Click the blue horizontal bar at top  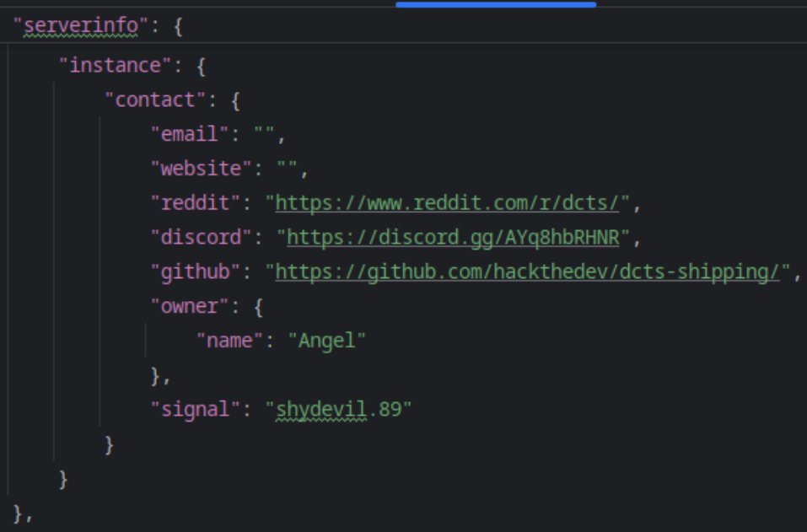point(496,4)
